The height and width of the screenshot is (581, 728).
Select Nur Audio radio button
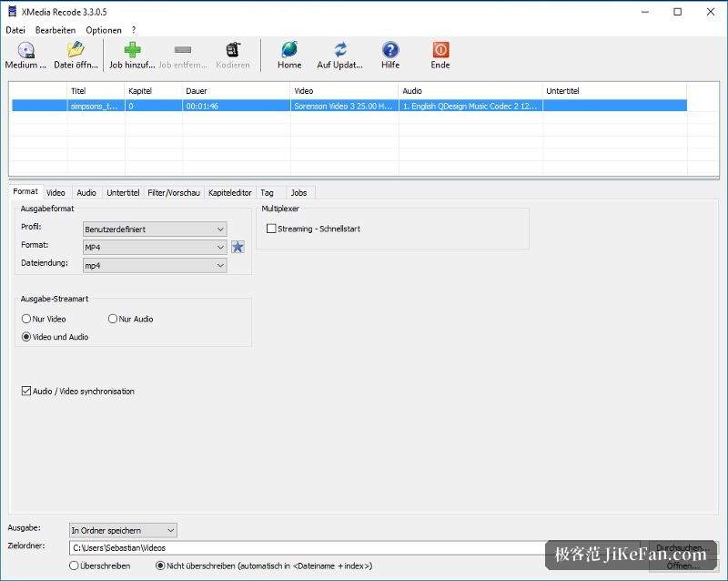point(112,319)
